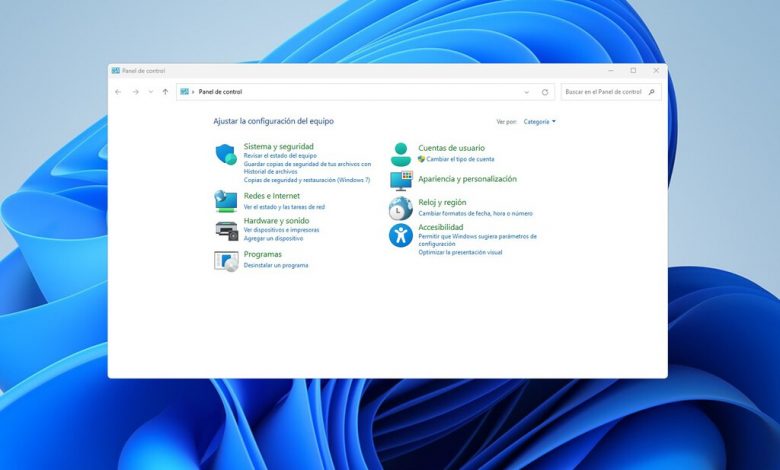This screenshot has width=780, height=470.
Task: Click the shield icon beside Cambiar el tipo de cuenta
Action: pos(421,159)
